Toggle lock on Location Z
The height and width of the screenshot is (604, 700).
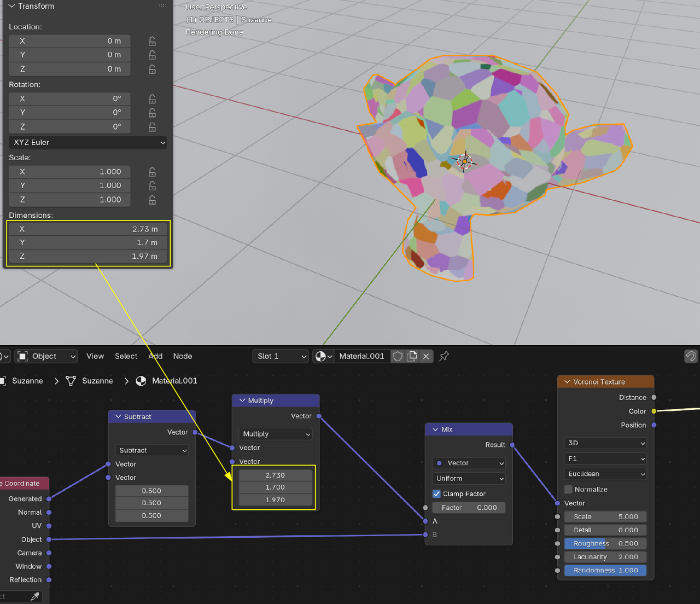point(152,69)
